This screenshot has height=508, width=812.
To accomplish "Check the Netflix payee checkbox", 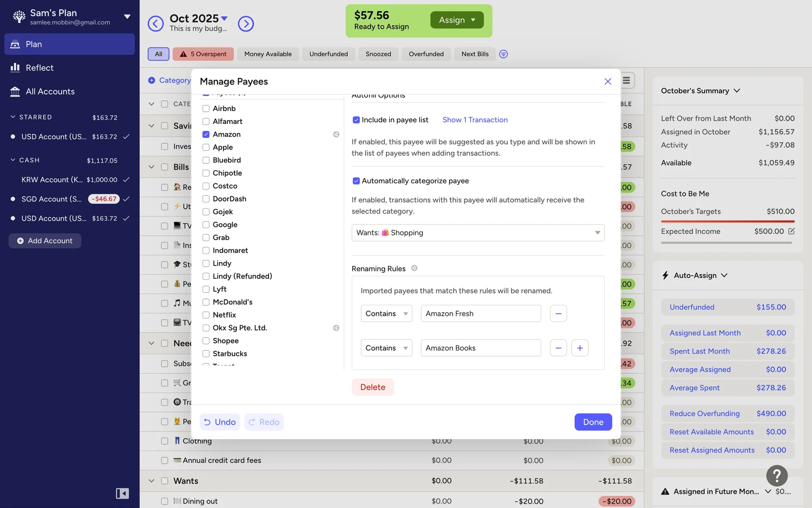I will 206,315.
